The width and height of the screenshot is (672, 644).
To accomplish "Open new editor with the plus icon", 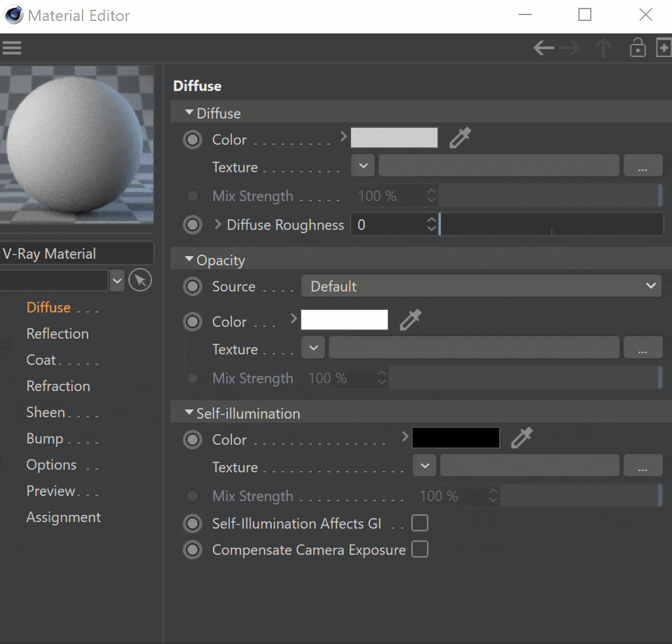I will click(664, 48).
